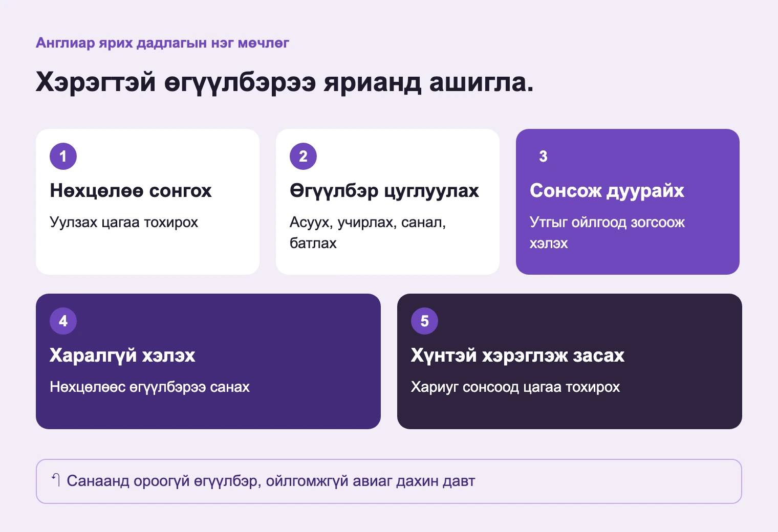The image size is (778, 532).
Task: Click the number 1 step badge
Action: [x=63, y=157]
